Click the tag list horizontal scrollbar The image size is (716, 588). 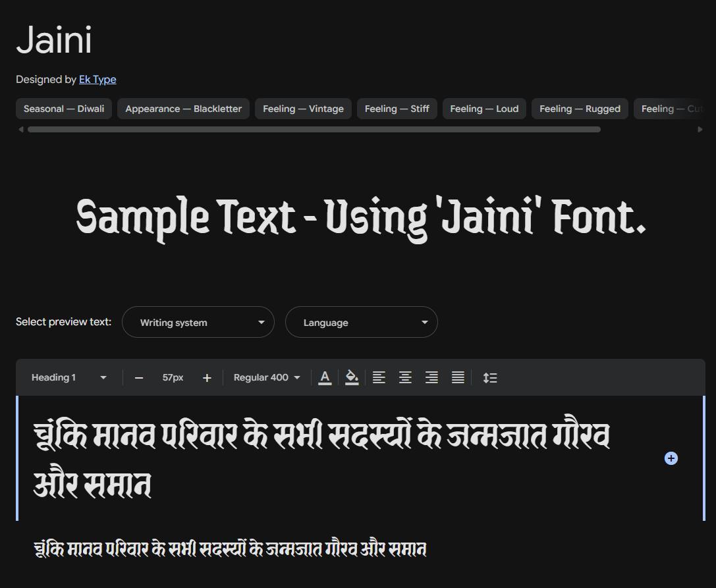click(x=314, y=130)
